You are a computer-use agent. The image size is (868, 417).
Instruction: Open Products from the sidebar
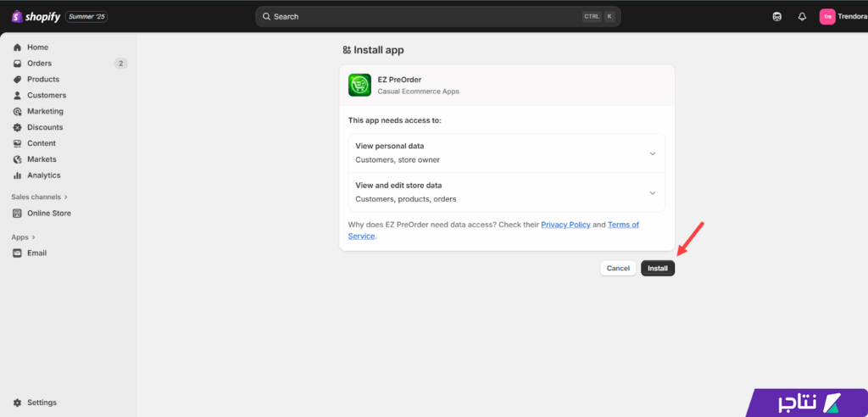tap(43, 80)
